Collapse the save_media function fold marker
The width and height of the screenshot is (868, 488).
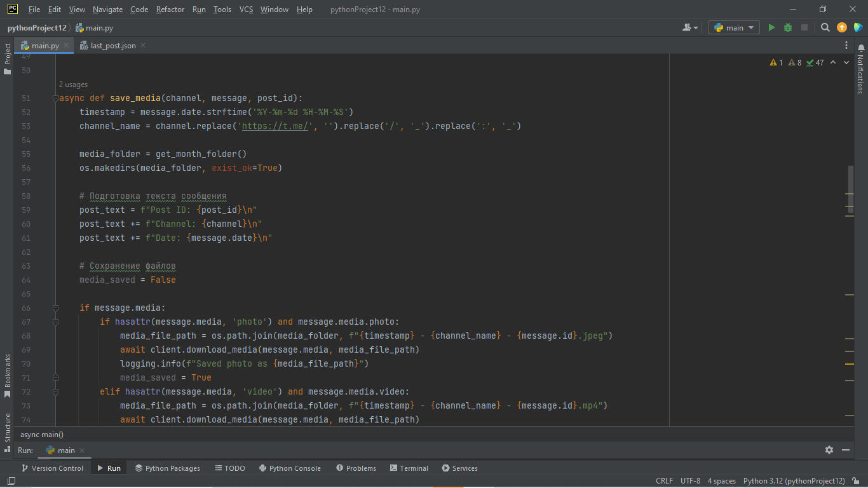click(x=55, y=98)
